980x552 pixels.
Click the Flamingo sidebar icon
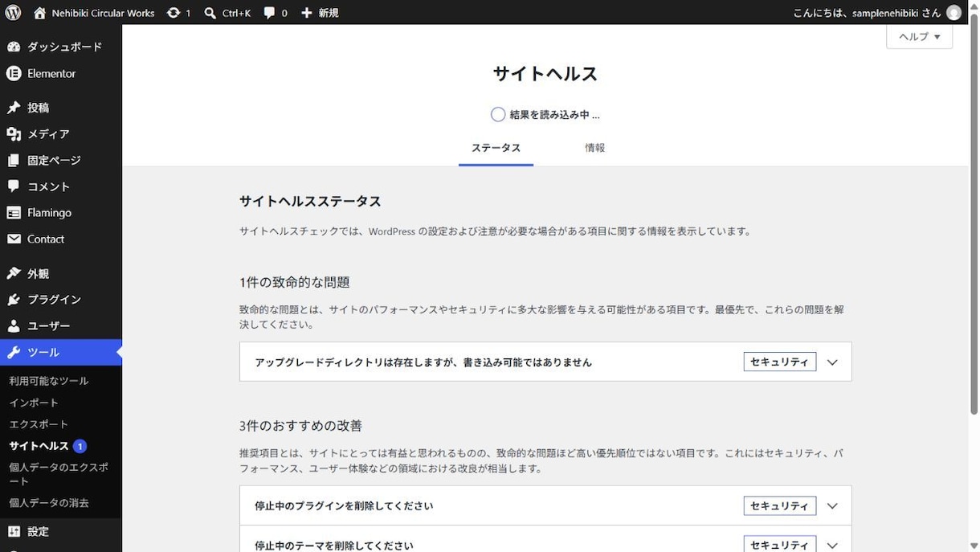click(x=14, y=213)
